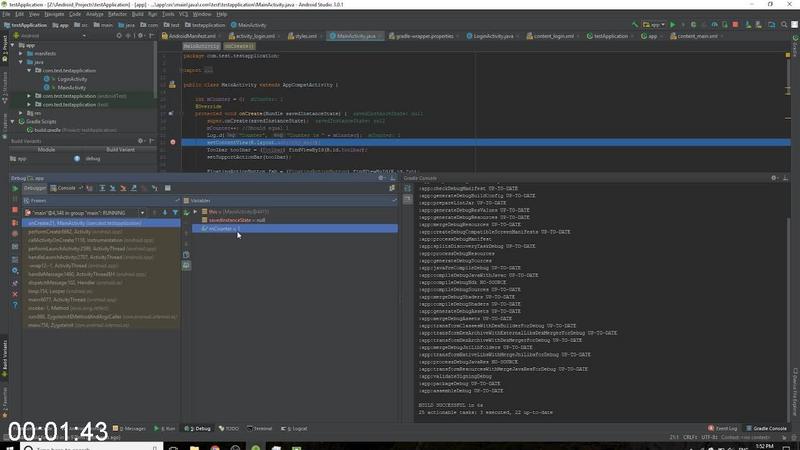Click the Build Variants gear icon

(141, 141)
